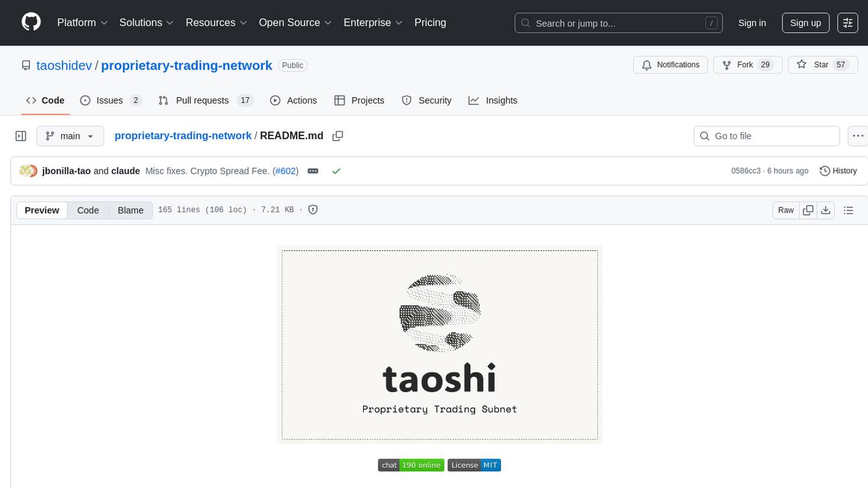Click the Sign in link
868x488 pixels.
click(x=752, y=22)
